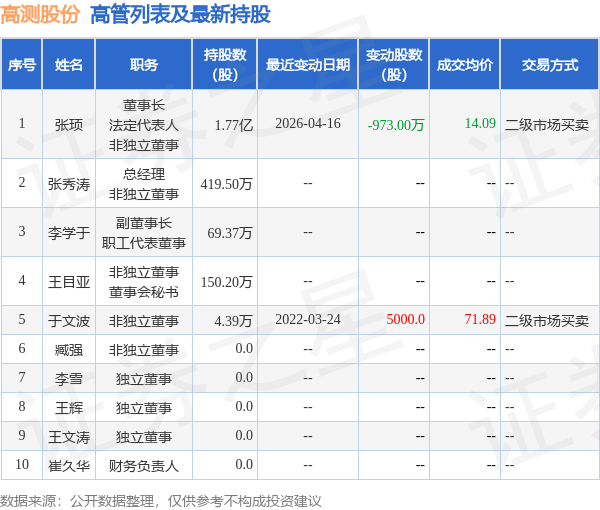Viewport: 600px width, 510px height.
Task: Click the holding 419.50万
Action: (227, 184)
